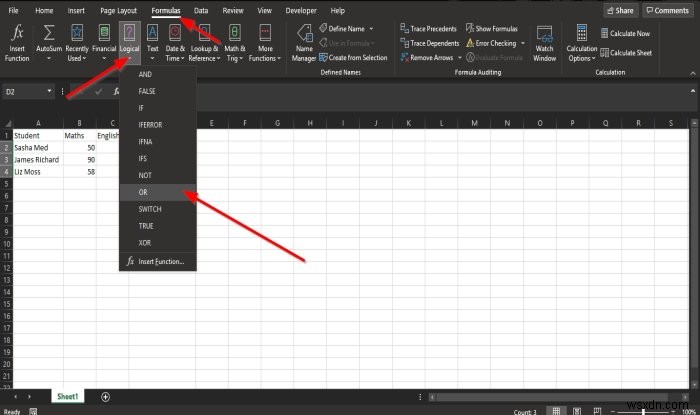Image resolution: width=700 pixels, height=415 pixels.
Task: Click Remove Arrows
Action: (x=427, y=58)
